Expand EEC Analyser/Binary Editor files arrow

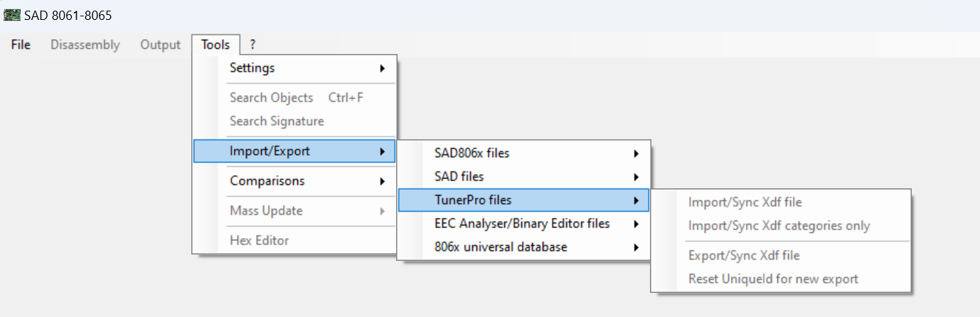pos(636,224)
